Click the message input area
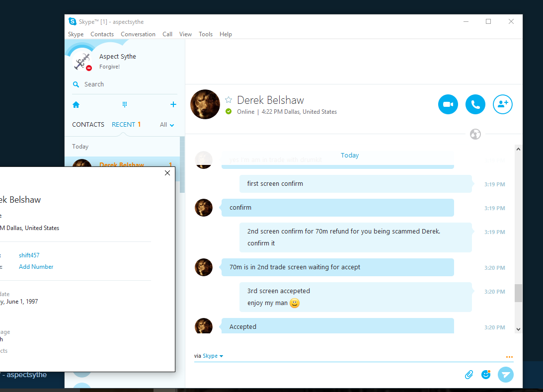 [x=325, y=375]
